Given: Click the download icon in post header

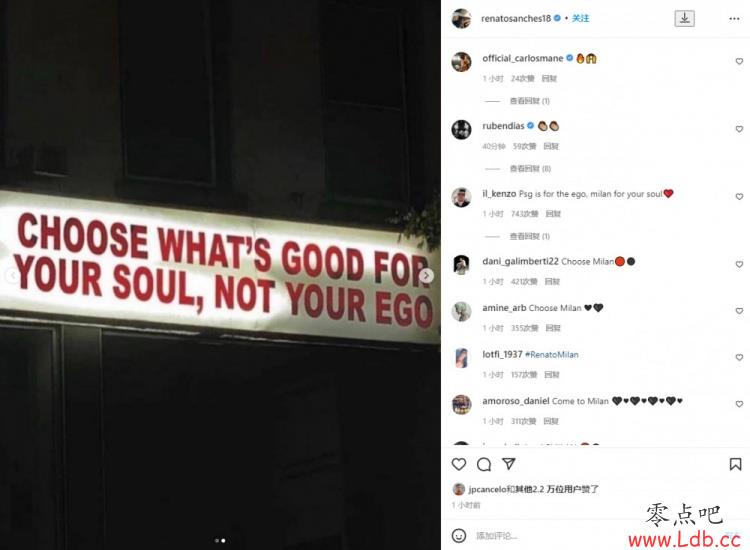Looking at the screenshot, I should [x=684, y=18].
